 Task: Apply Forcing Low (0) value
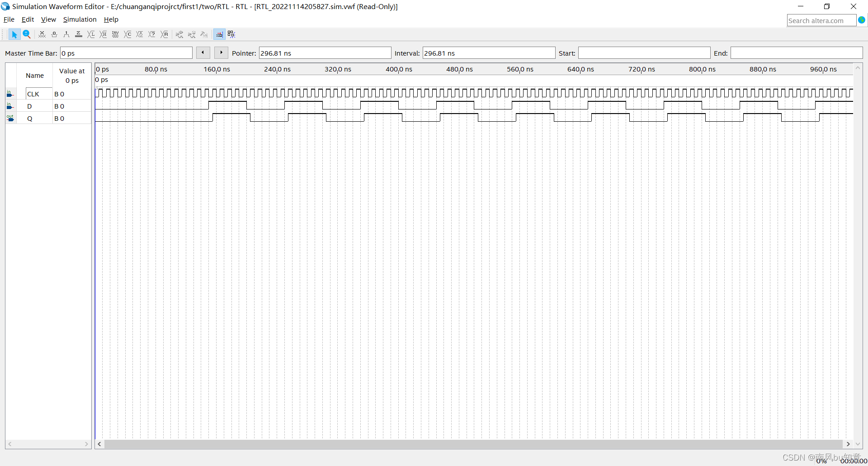(54, 34)
